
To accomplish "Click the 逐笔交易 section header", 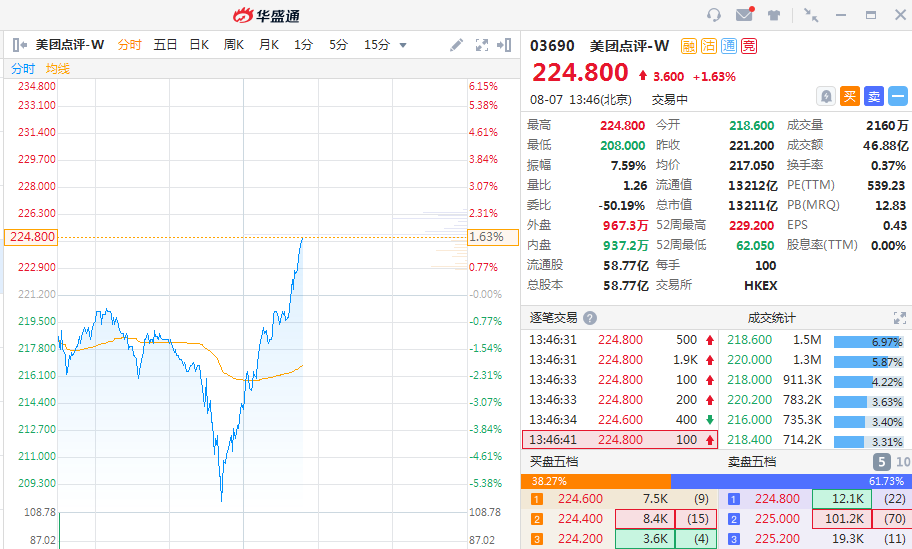I will coord(553,318).
